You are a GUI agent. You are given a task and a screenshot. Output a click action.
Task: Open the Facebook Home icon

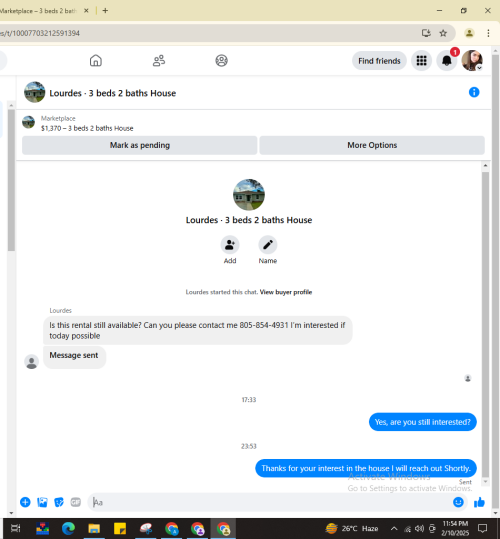tap(96, 60)
